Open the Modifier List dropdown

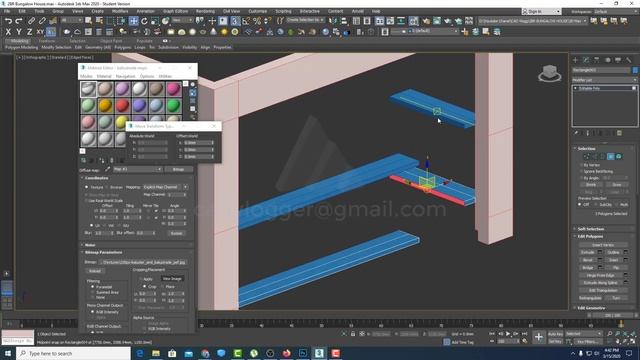[604, 80]
